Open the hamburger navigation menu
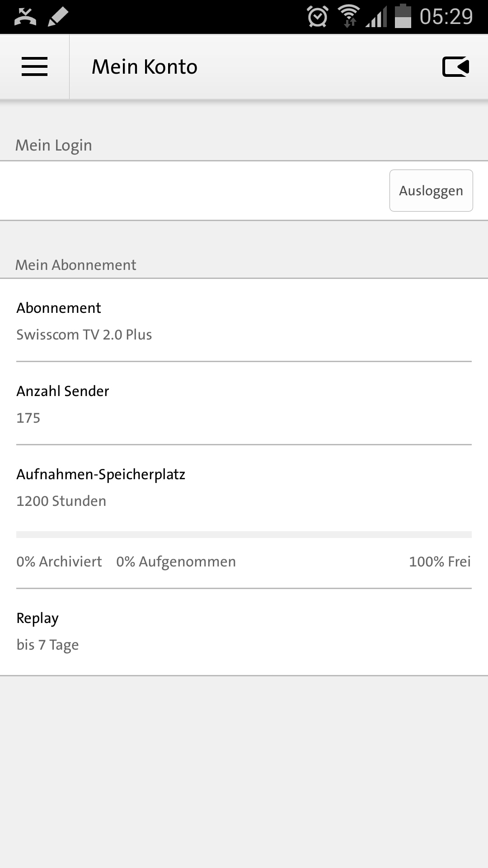The image size is (488, 868). coord(34,67)
